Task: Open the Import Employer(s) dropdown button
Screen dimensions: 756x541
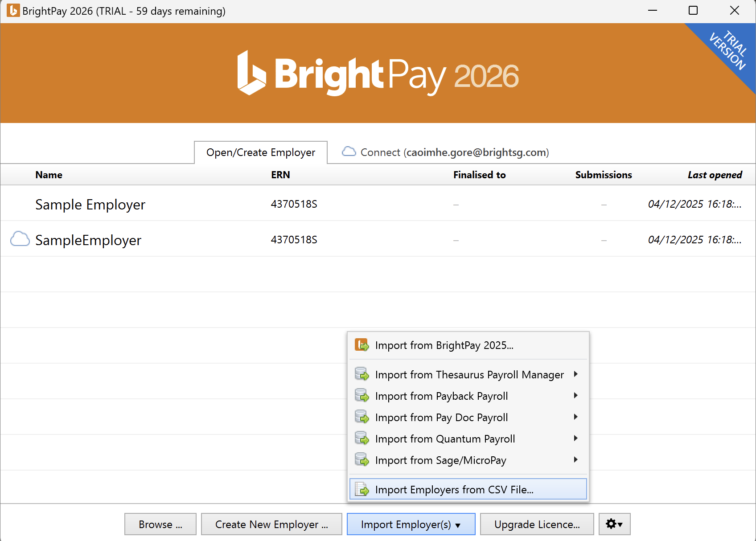Action: coord(411,524)
